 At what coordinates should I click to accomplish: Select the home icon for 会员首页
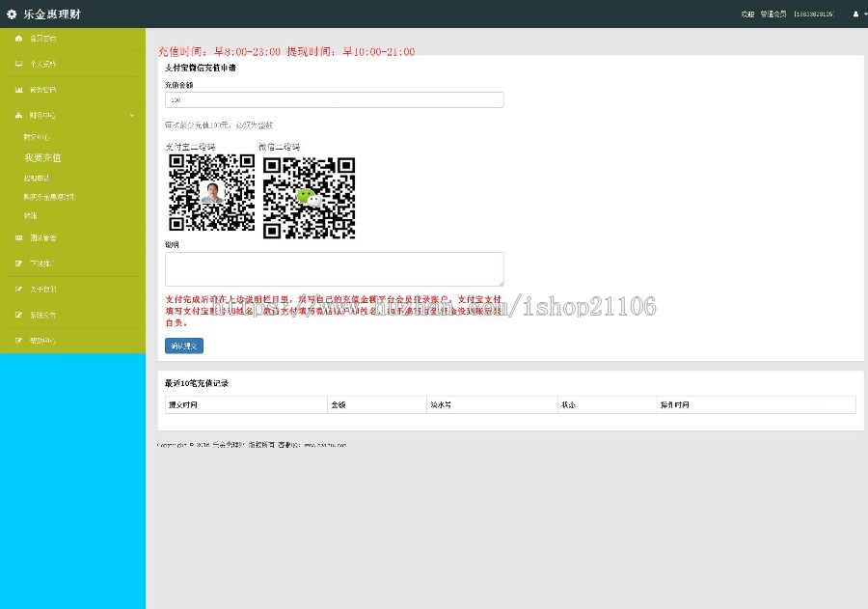click(17, 39)
